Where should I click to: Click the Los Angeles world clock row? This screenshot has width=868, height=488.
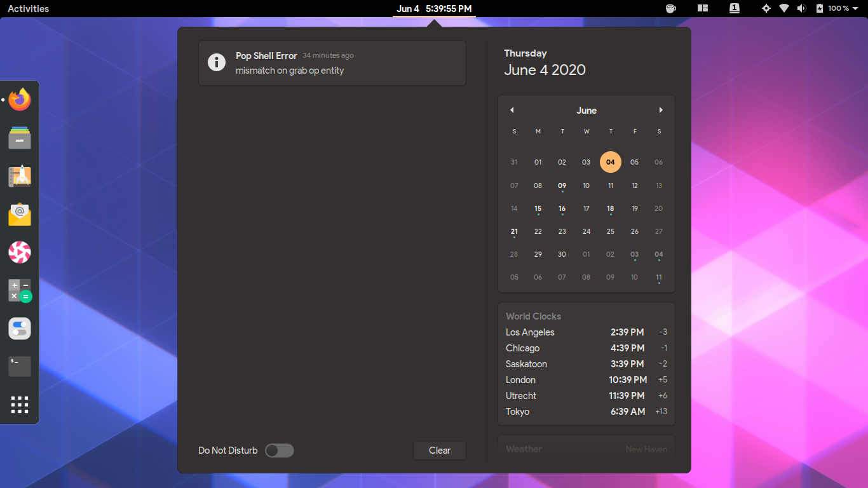[x=587, y=332]
